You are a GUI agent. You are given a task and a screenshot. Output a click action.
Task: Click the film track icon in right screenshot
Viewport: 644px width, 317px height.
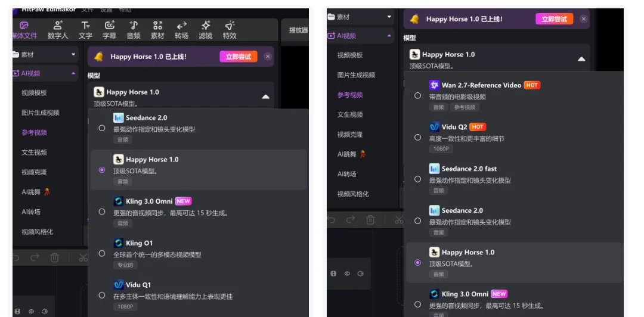click(333, 274)
